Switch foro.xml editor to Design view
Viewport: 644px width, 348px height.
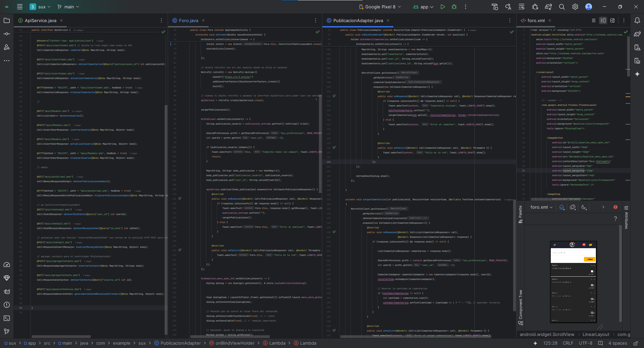click(x=612, y=20)
